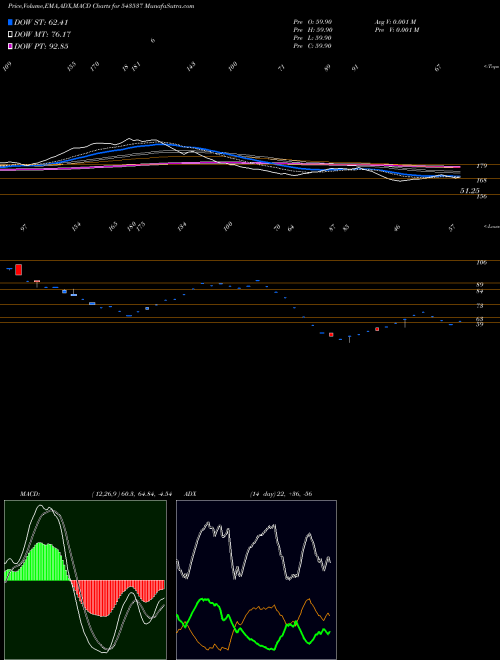Click the 'Pre V: 0.001 M' volume text
Image resolution: width=500 pixels, height=660 pixels.
click(396, 30)
